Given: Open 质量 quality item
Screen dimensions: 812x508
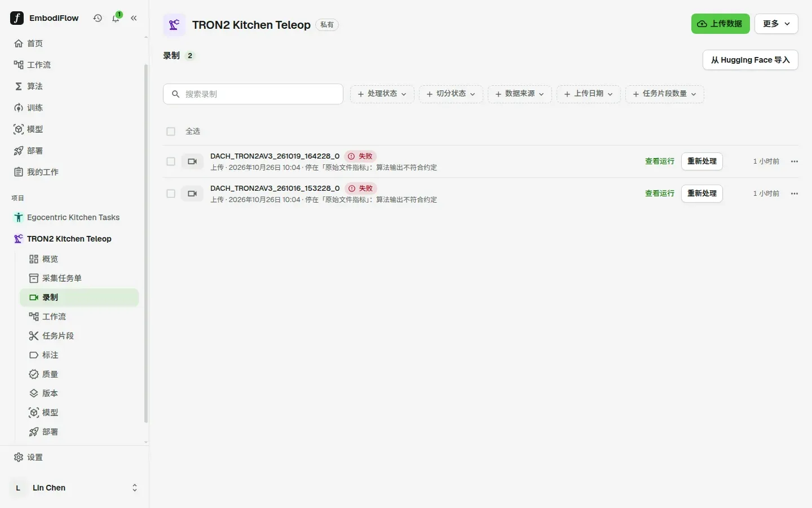Looking at the screenshot, I should [x=80, y=374].
